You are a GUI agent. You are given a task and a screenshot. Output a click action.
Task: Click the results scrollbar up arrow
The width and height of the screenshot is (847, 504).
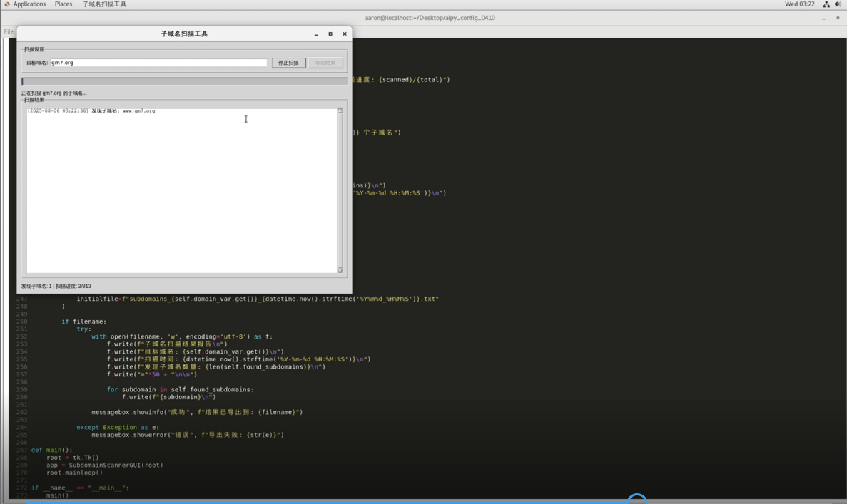(x=340, y=110)
